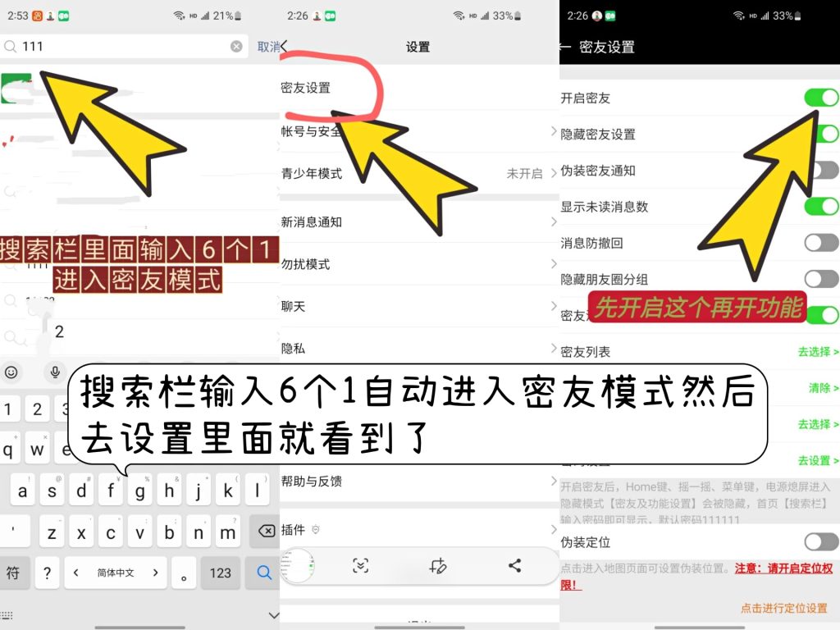Activate the microphone icon above the keyboard
840x630 pixels.
[54, 372]
